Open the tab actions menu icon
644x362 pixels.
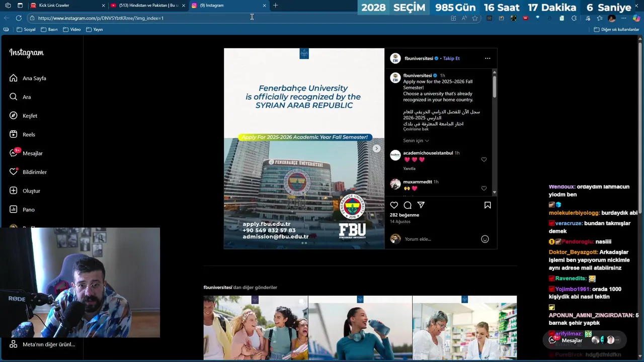(x=20, y=6)
